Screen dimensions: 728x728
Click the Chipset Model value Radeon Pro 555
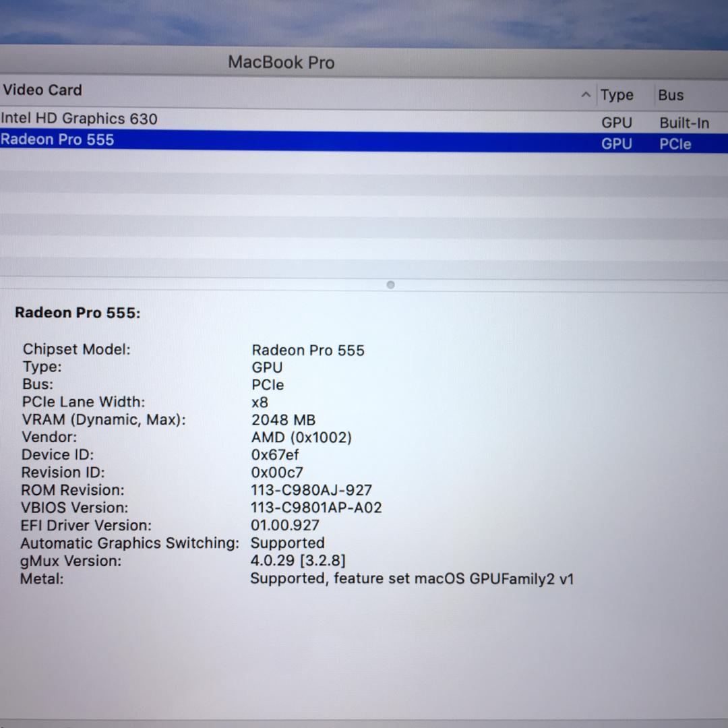click(308, 351)
